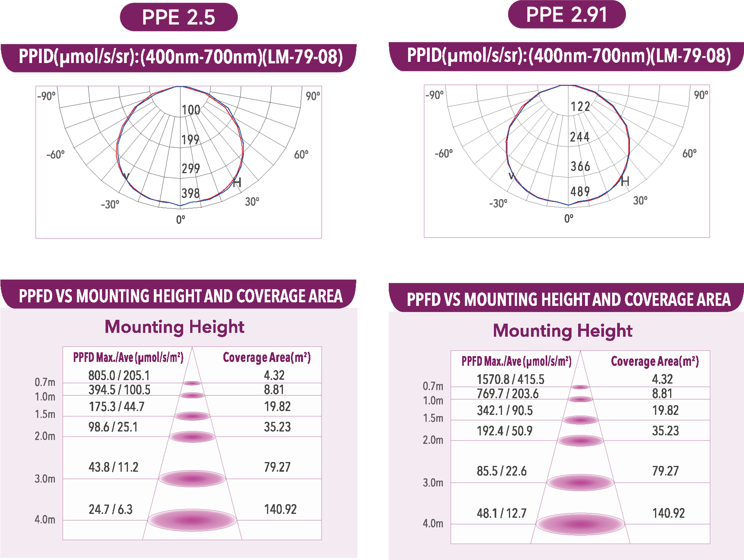Screen dimensions: 744x560
Task: Click coverage area 140.92 beside 24.7 / 6.3
Action: coord(280,509)
